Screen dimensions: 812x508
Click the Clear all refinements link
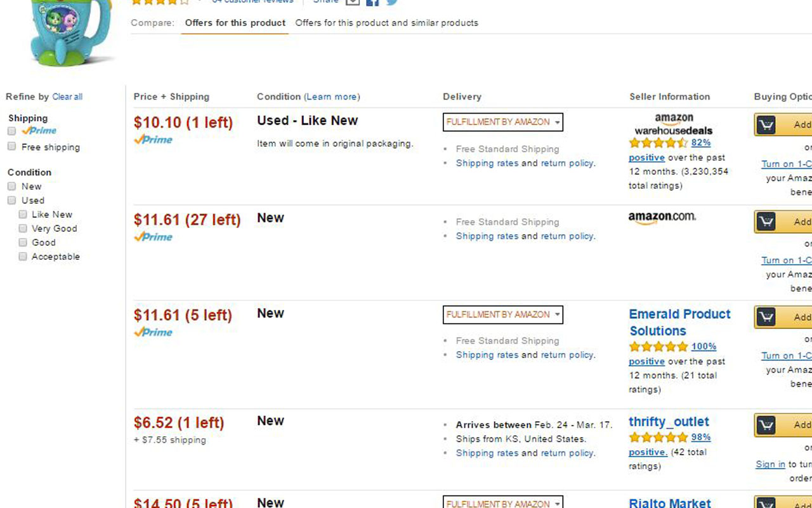click(x=67, y=97)
